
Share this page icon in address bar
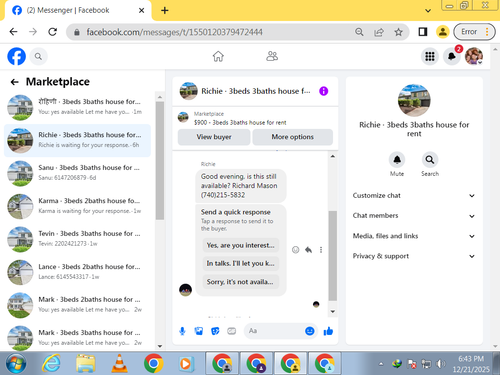coord(379,32)
